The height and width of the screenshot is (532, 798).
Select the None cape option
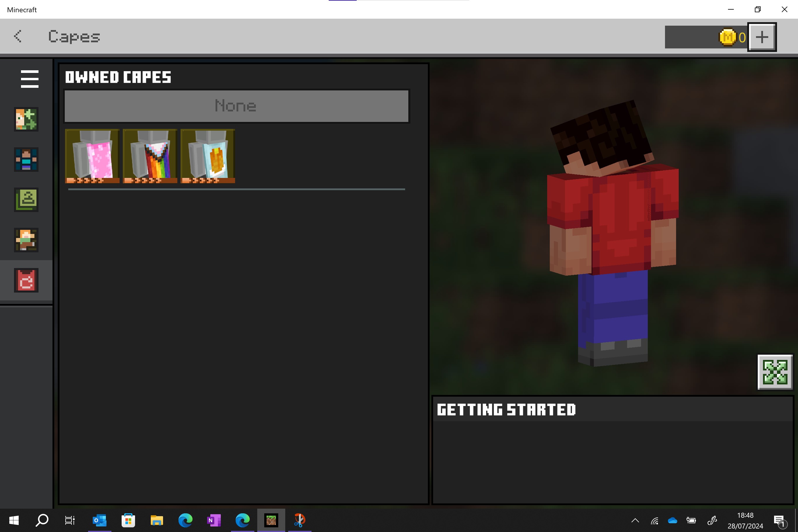[x=236, y=106]
